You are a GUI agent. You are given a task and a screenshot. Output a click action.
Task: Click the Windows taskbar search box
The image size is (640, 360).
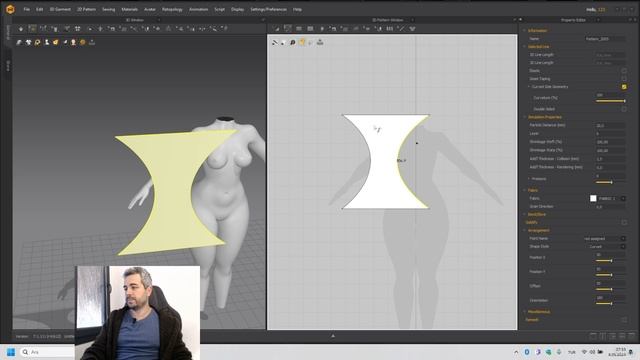(x=48, y=352)
